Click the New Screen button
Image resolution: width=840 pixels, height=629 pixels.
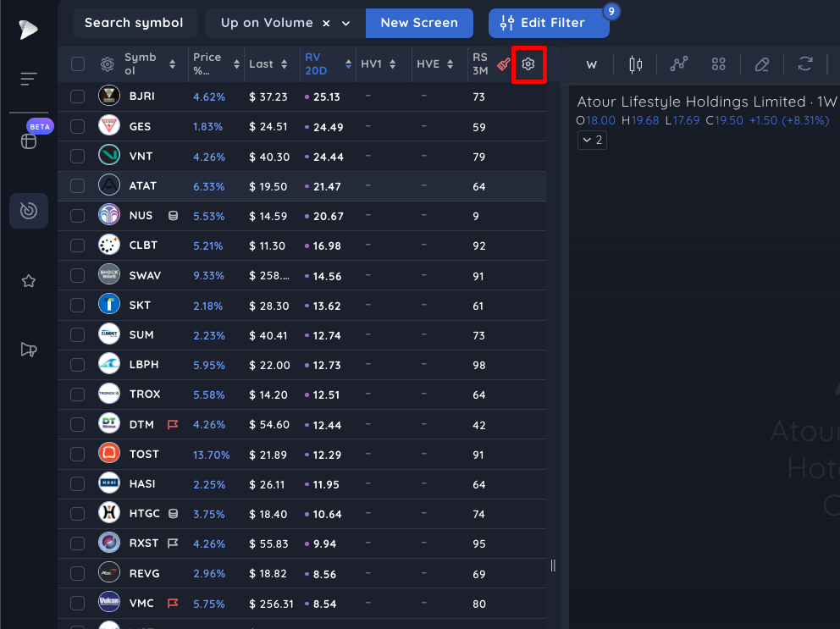click(x=419, y=23)
